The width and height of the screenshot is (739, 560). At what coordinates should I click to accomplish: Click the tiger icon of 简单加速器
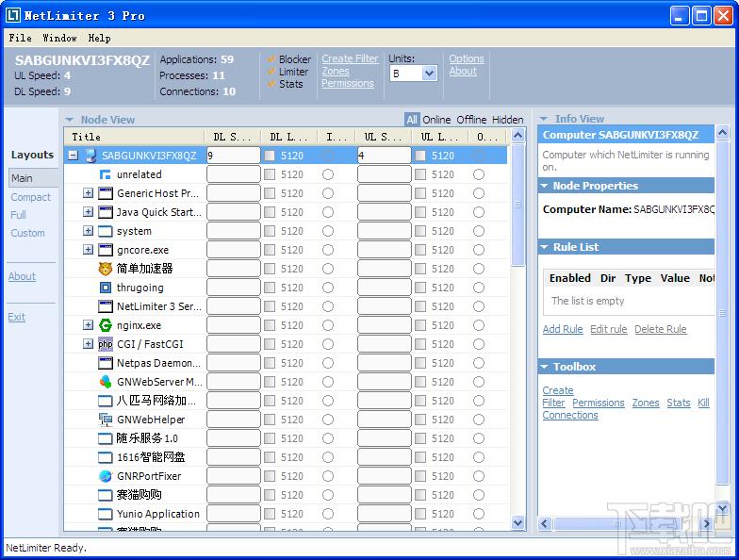click(106, 269)
